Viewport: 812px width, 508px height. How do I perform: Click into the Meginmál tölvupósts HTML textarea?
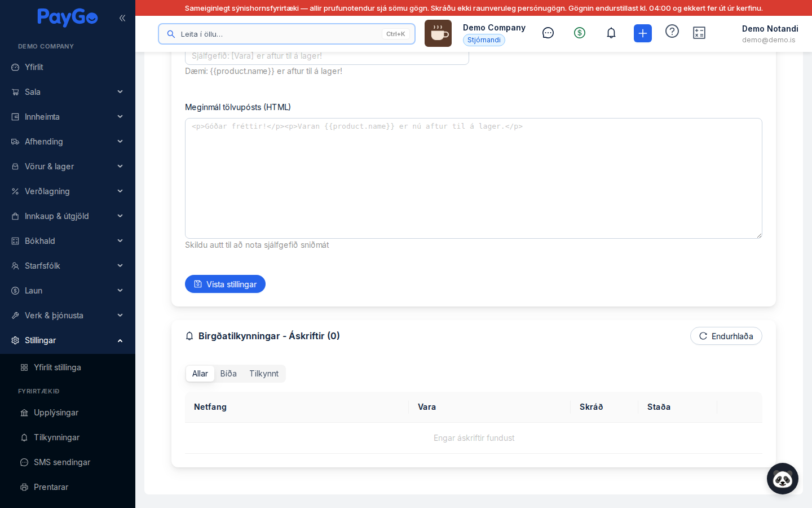point(474,178)
